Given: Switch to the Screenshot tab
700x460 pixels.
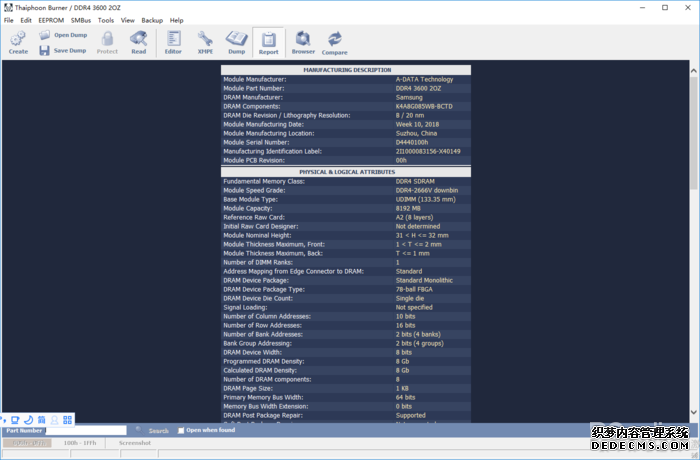Looking at the screenshot, I should (x=134, y=443).
